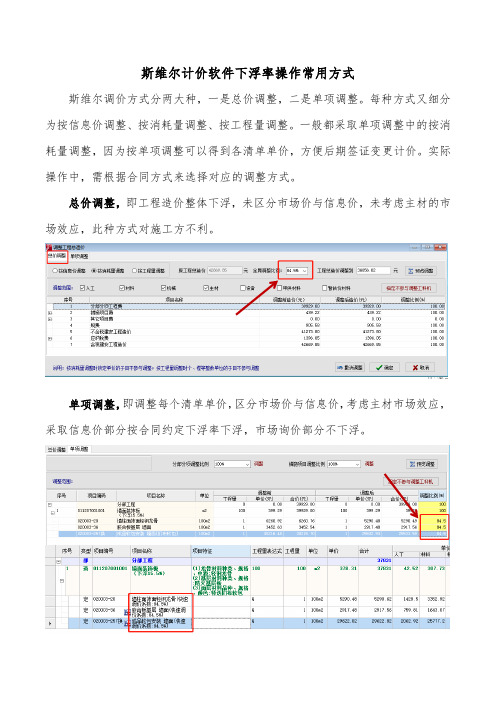Image resolution: width=496 pixels, height=702 pixels.
Task: Click the 调整比例 column header in 单项调整 table
Action: pyautogui.click(x=432, y=496)
